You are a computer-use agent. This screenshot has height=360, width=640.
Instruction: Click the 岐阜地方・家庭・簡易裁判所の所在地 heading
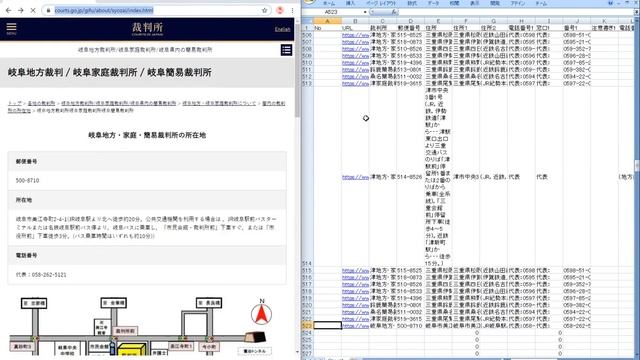pos(147,135)
